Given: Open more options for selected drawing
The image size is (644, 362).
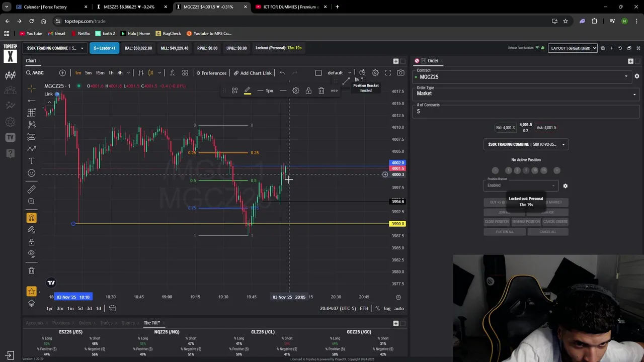Looking at the screenshot, I should 334,90.
